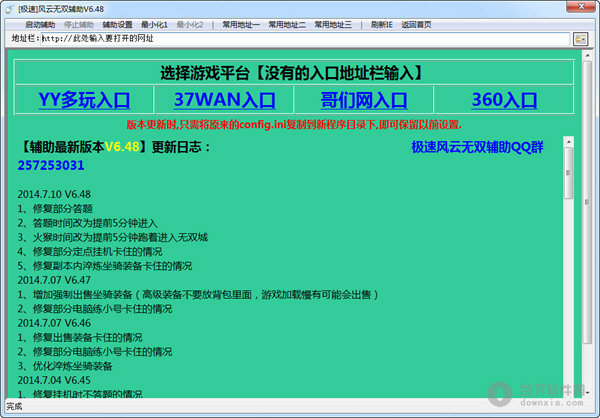Open the 360入口 link

click(x=504, y=100)
